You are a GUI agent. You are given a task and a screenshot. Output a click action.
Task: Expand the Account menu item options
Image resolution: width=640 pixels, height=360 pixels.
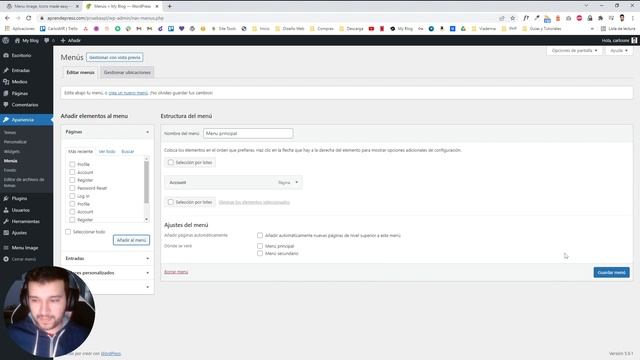pyautogui.click(x=297, y=182)
